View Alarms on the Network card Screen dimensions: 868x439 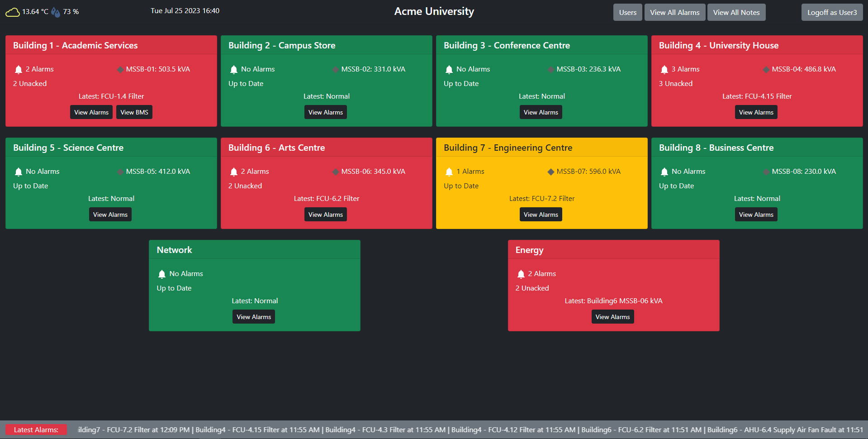pos(253,316)
